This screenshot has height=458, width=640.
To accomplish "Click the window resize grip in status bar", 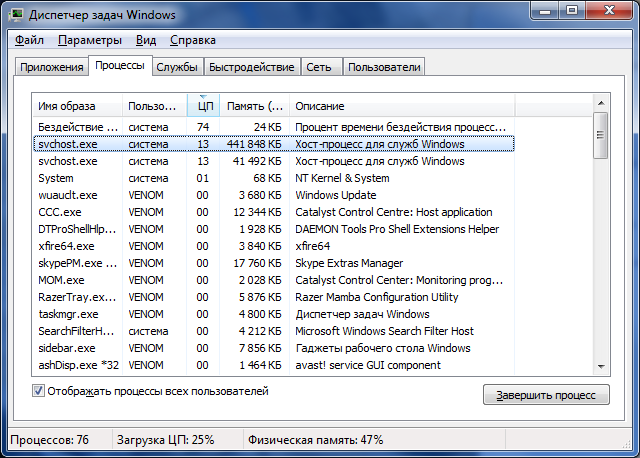I will pyautogui.click(x=627, y=445).
